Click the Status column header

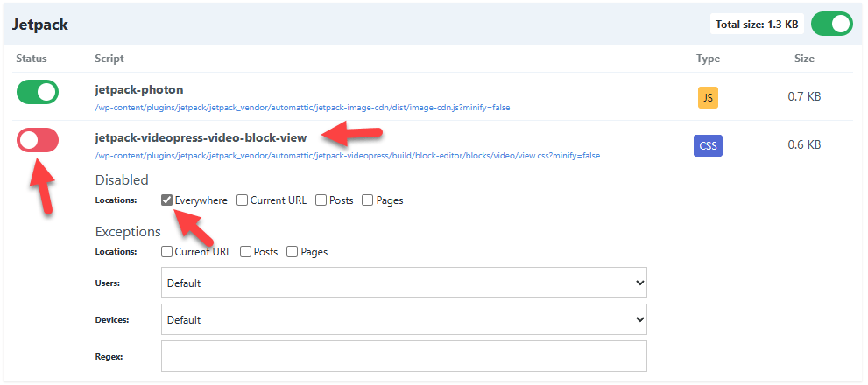tap(32, 59)
